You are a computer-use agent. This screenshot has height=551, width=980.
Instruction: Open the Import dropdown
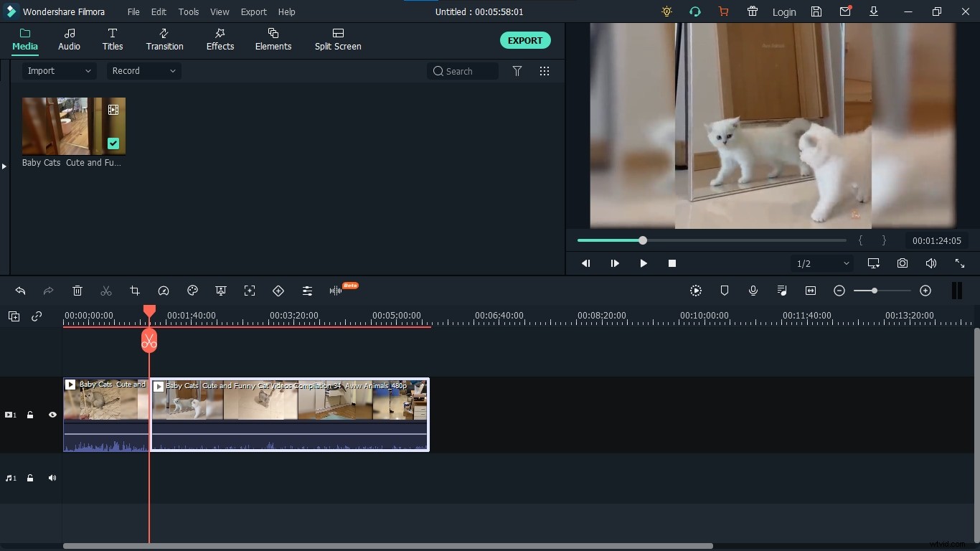click(59, 71)
